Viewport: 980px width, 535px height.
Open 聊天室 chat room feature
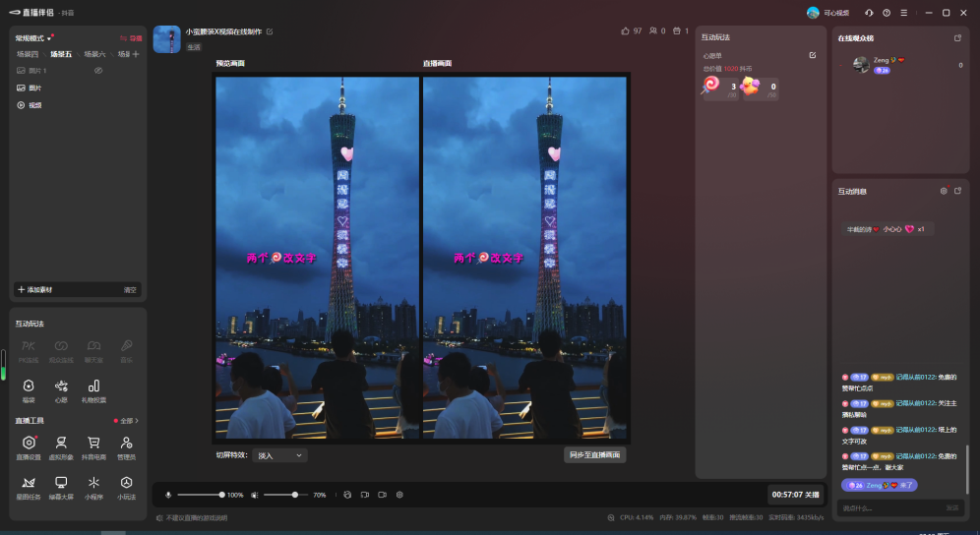click(93, 351)
